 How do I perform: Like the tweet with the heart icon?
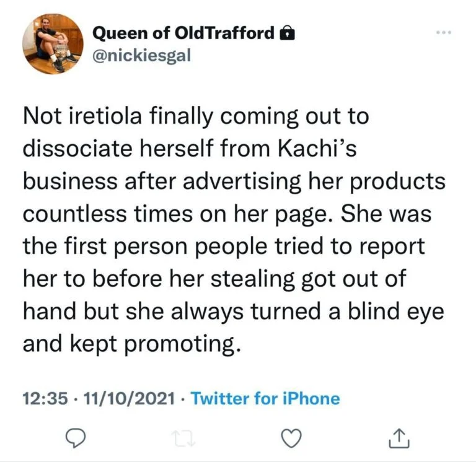click(x=291, y=437)
